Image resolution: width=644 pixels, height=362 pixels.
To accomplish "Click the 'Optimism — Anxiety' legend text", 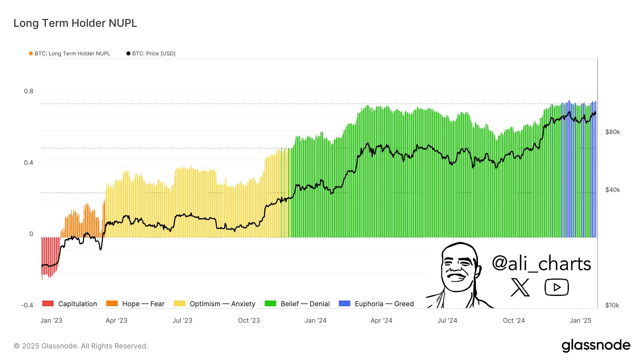I will [223, 304].
